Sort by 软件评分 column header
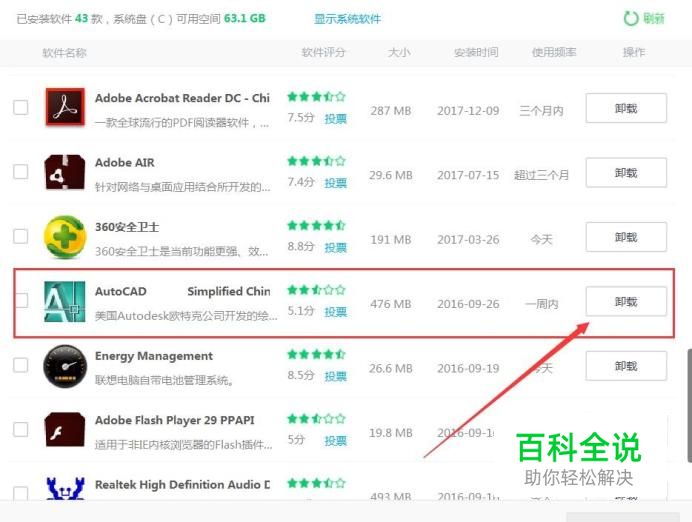This screenshot has width=692, height=522. tap(323, 53)
